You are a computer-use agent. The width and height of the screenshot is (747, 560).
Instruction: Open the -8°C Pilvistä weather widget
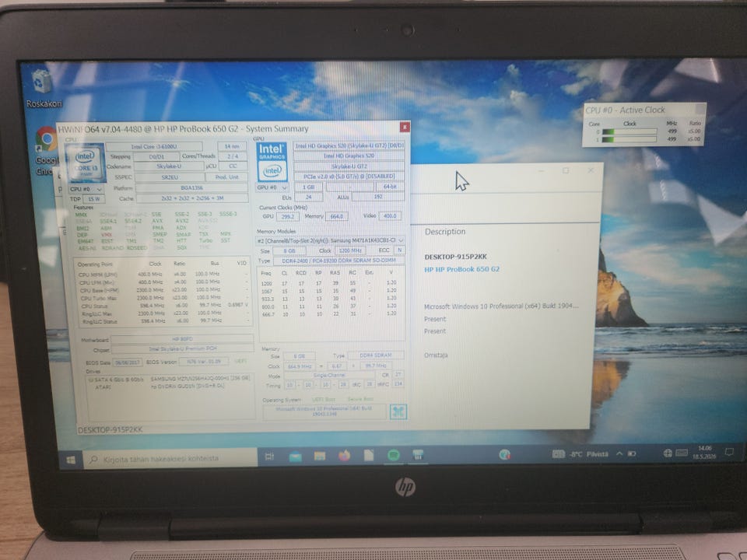[588, 454]
